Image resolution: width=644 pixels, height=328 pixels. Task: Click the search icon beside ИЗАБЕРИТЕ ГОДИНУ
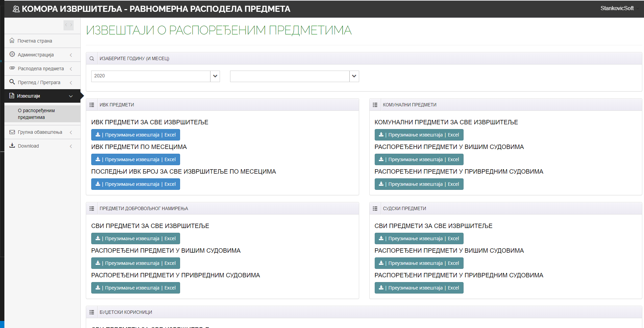(92, 59)
